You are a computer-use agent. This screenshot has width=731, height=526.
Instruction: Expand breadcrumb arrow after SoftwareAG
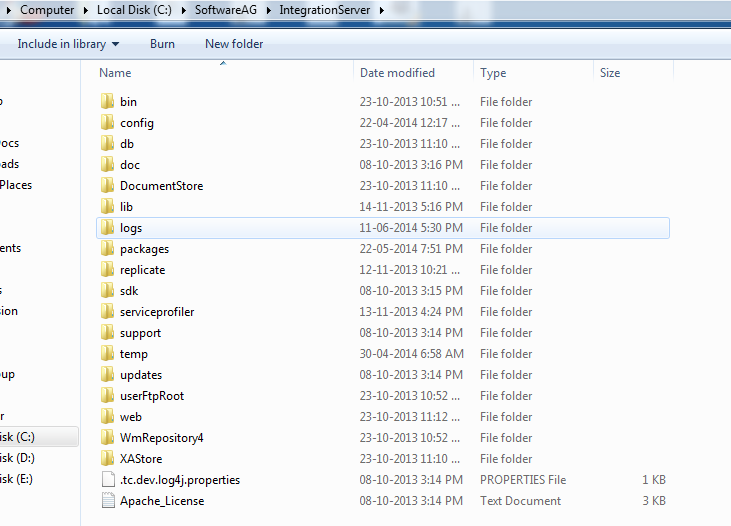[268, 10]
